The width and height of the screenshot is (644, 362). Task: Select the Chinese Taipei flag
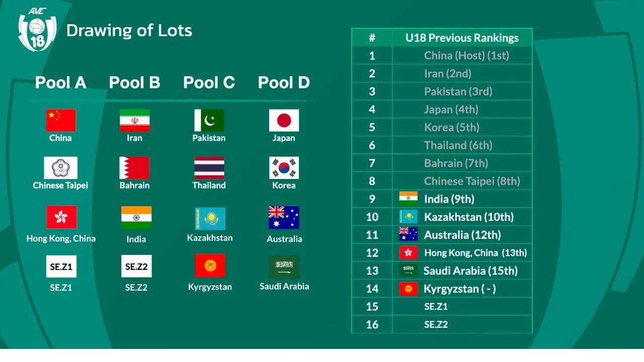point(61,168)
